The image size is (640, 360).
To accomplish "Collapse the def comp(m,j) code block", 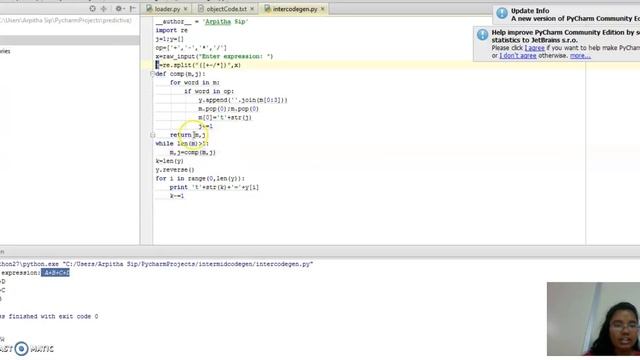I will coord(152,74).
